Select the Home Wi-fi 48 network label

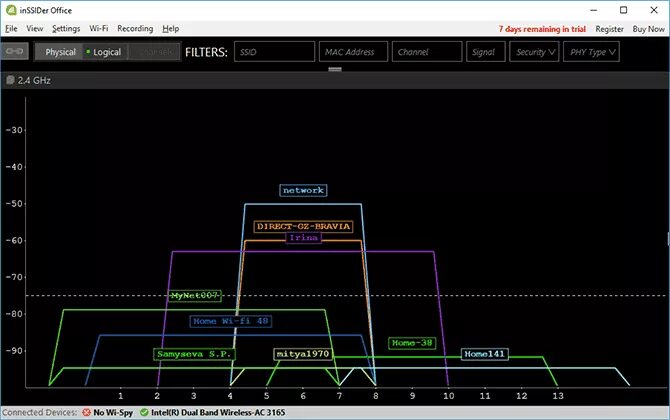tap(231, 321)
